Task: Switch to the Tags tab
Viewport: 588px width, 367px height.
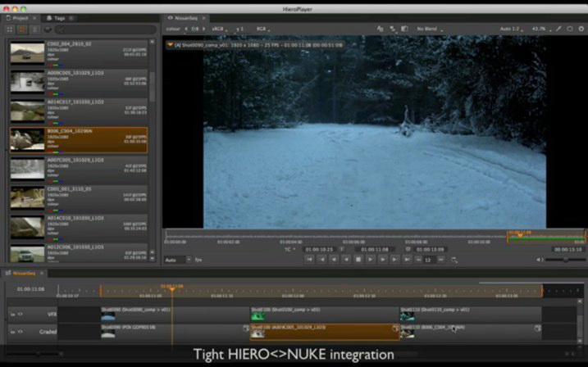Action: 58,17
